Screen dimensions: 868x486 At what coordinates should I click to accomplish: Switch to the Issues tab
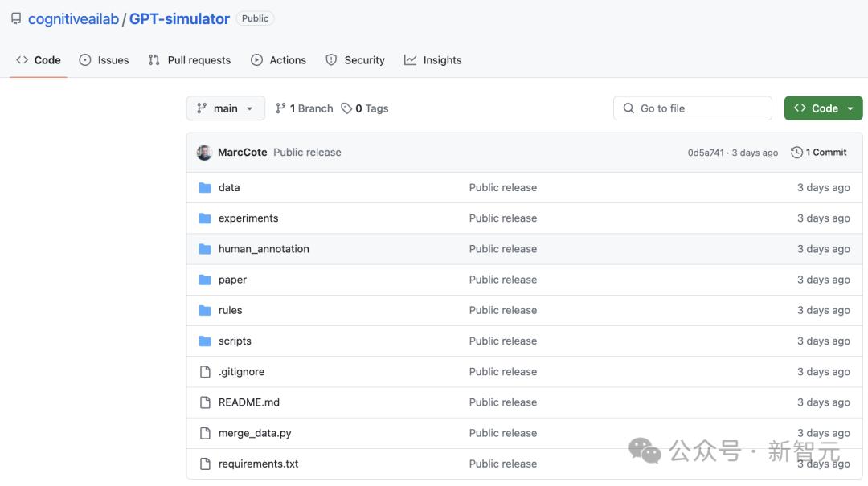click(x=104, y=60)
